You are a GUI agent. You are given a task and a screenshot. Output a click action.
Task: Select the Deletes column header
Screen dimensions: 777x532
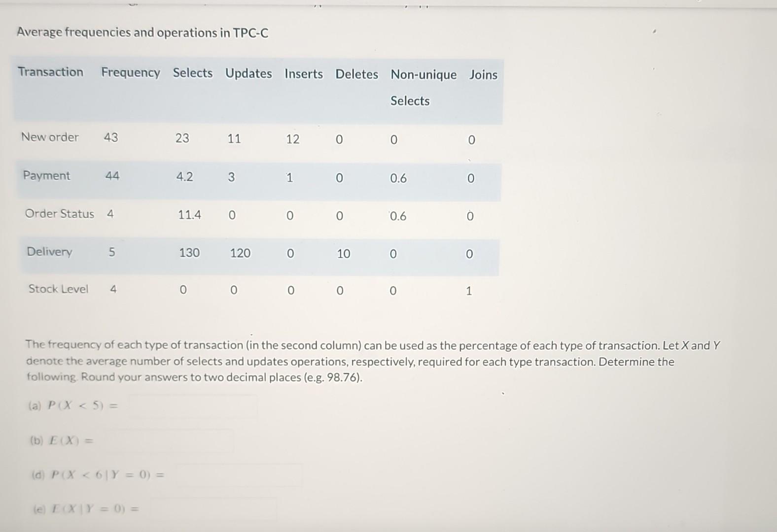point(356,74)
